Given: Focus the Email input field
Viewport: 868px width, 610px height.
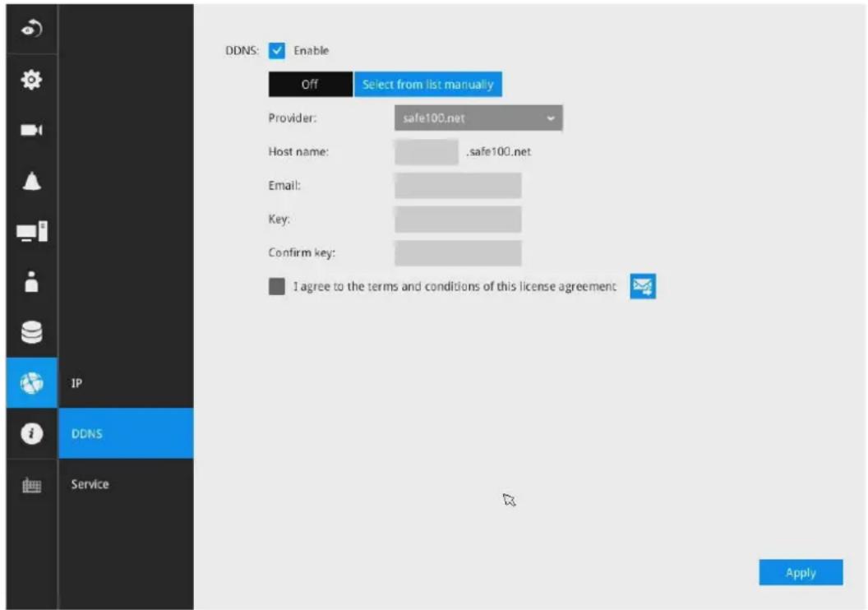Looking at the screenshot, I should pos(458,186).
